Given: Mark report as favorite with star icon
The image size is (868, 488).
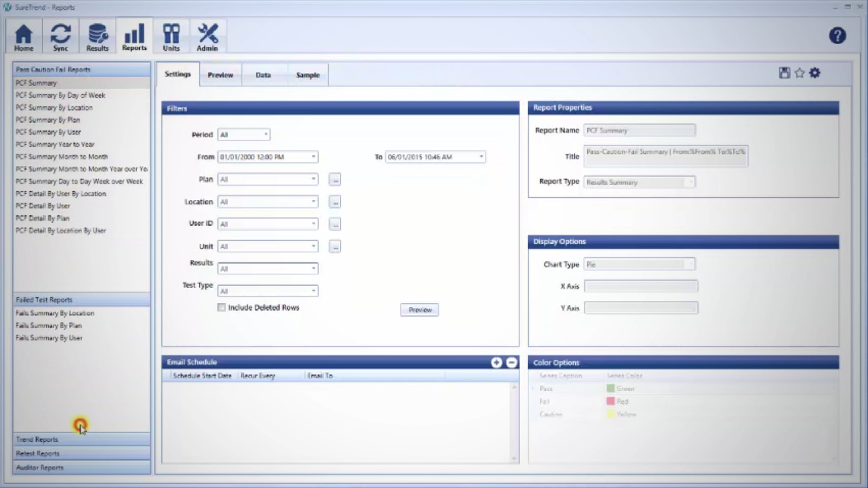Looking at the screenshot, I should pos(800,73).
